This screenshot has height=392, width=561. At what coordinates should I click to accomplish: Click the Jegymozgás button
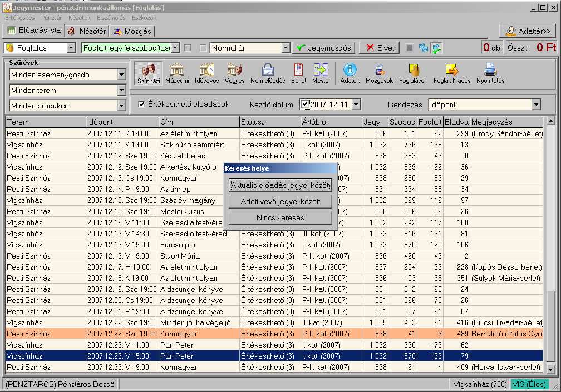[324, 48]
